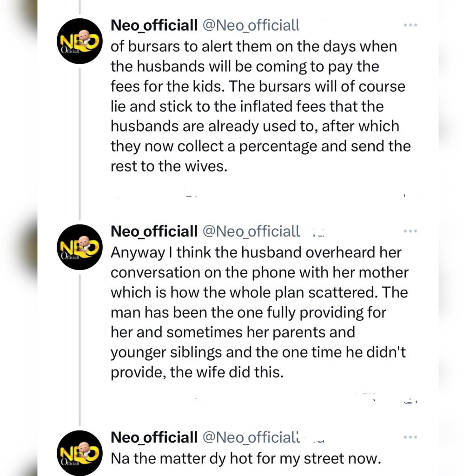This screenshot has height=476, width=476.
Task: Click the avatar next to the husband overheard tweet
Action: pyautogui.click(x=79, y=247)
